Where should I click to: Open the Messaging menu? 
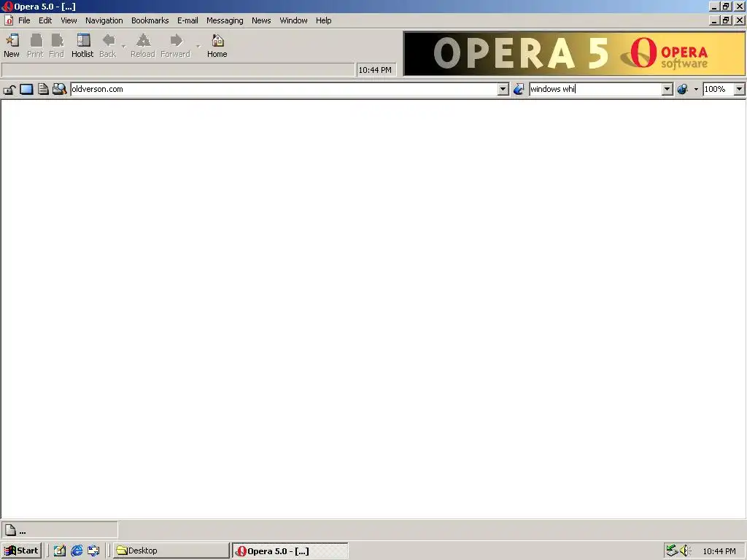tap(225, 20)
